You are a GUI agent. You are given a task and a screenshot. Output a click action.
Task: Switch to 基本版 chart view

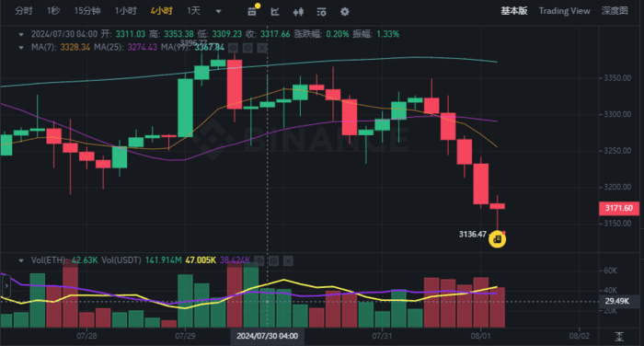click(x=513, y=11)
